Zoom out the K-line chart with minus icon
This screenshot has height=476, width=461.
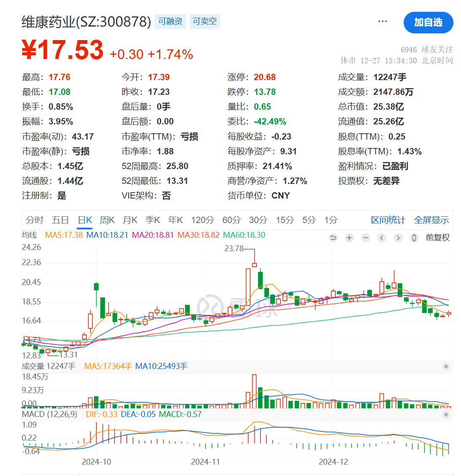point(366,238)
